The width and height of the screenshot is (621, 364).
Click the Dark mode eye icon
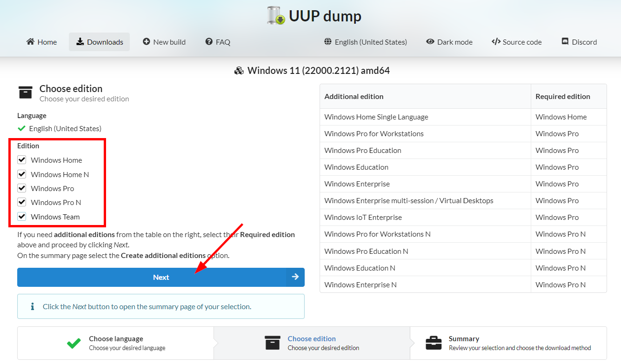point(430,42)
